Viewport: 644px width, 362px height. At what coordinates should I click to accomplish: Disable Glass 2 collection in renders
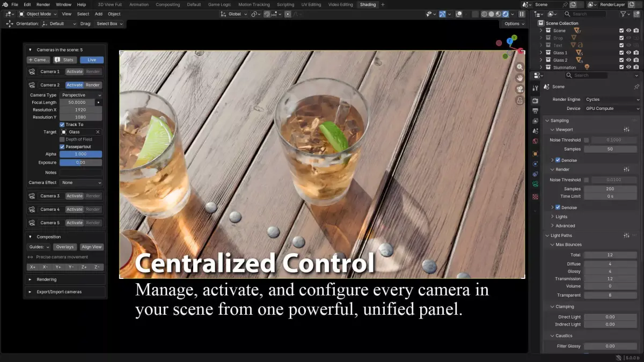(x=636, y=60)
